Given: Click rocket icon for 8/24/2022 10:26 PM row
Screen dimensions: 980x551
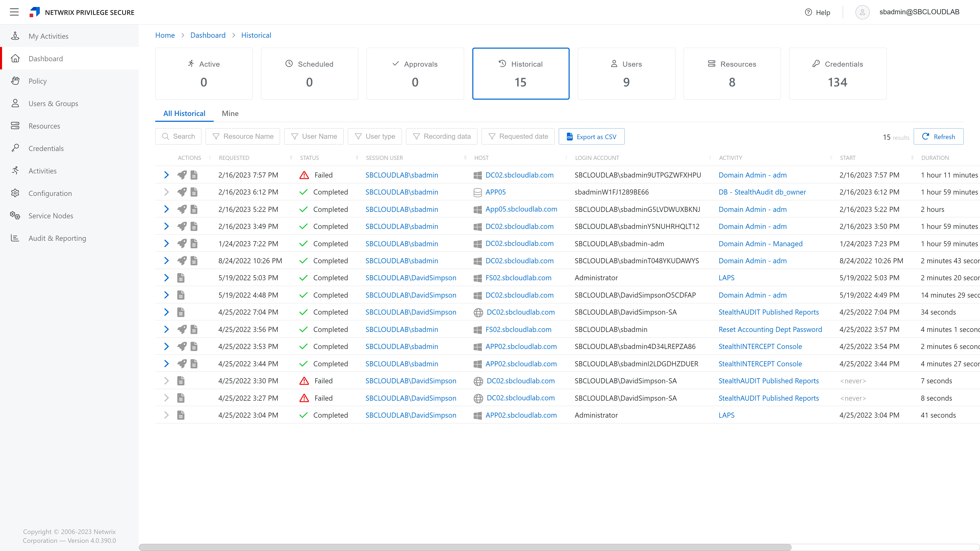Looking at the screenshot, I should (182, 261).
